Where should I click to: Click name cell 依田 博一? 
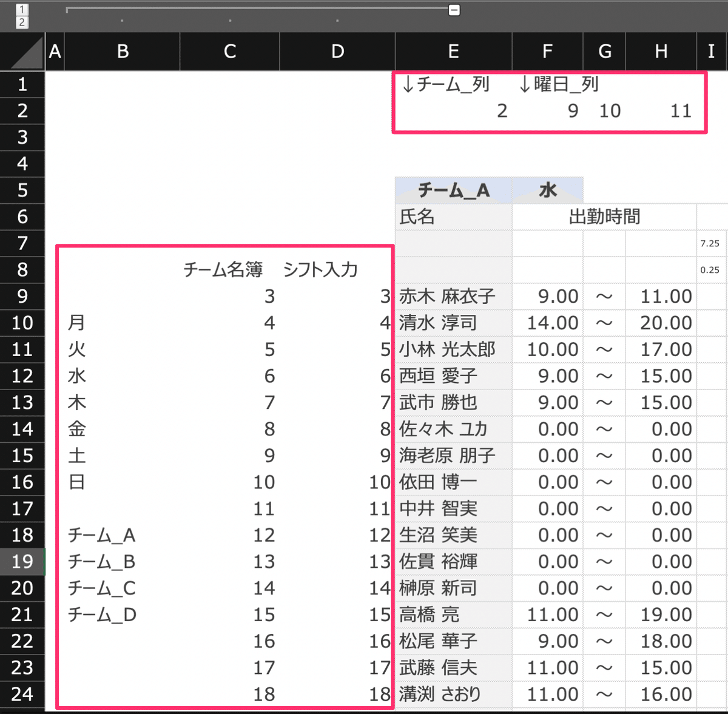point(453,482)
